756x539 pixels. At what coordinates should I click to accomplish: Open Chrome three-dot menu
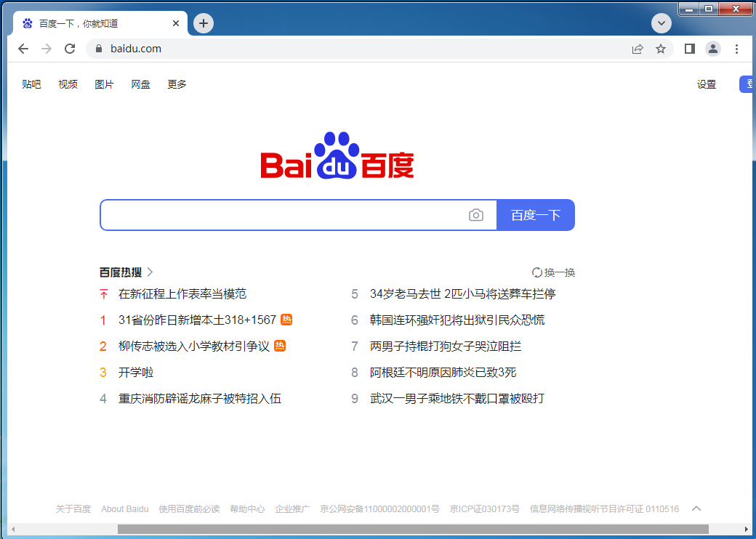[x=736, y=49]
